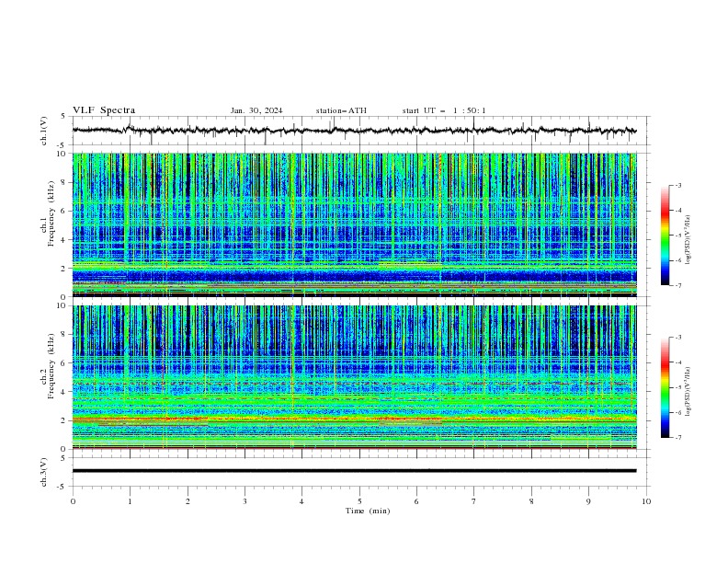Click the ch.2 "Frequency (kHz)" axis label
Viewport: 728px width, 563px height.
click(x=51, y=365)
